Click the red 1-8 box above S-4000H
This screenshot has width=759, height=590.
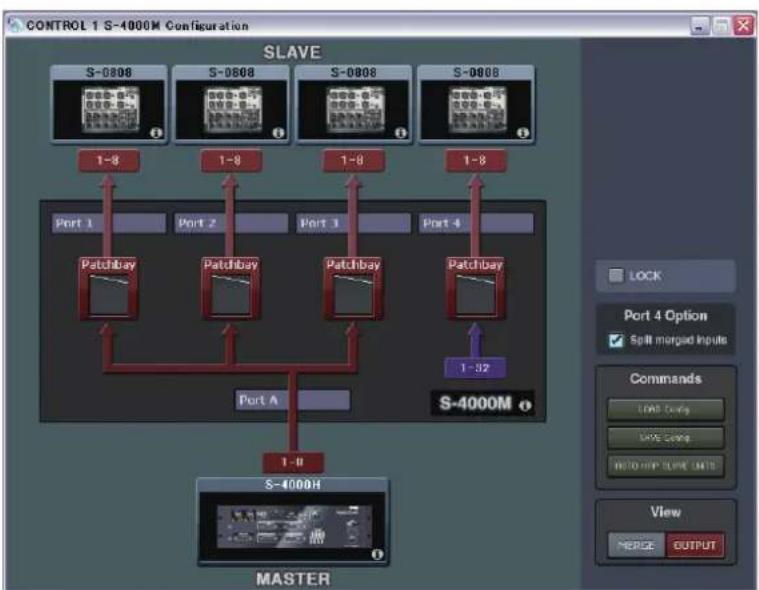pyautogui.click(x=293, y=462)
